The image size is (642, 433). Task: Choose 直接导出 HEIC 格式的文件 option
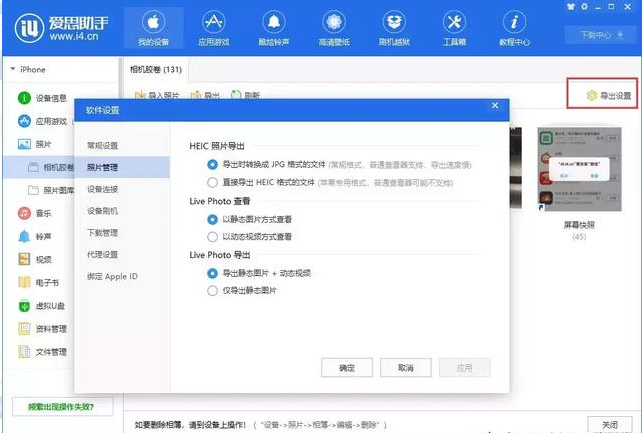[212, 183]
